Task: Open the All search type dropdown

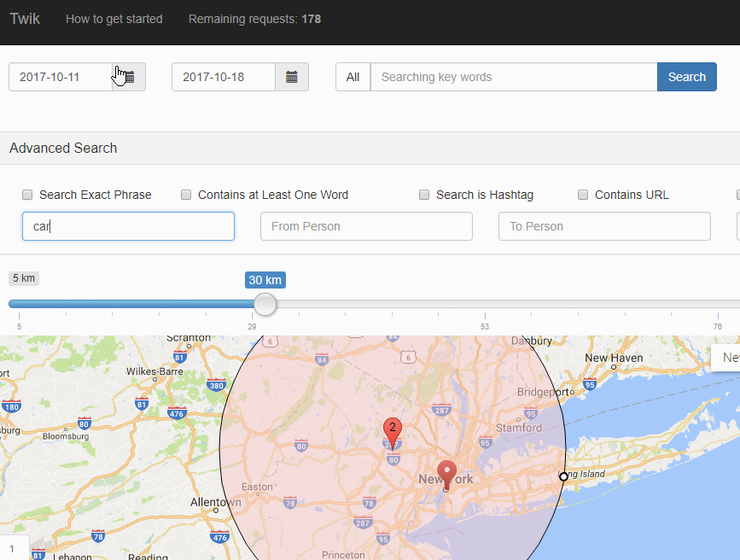Action: [353, 77]
